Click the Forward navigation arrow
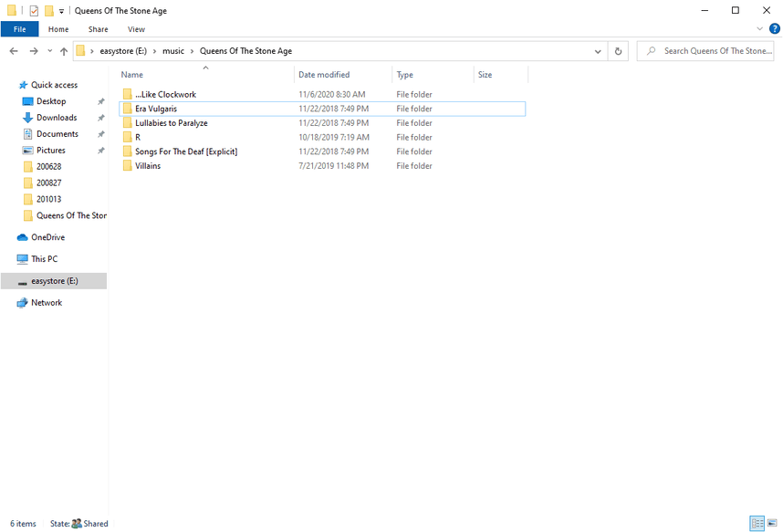This screenshot has width=783, height=532. pyautogui.click(x=34, y=51)
